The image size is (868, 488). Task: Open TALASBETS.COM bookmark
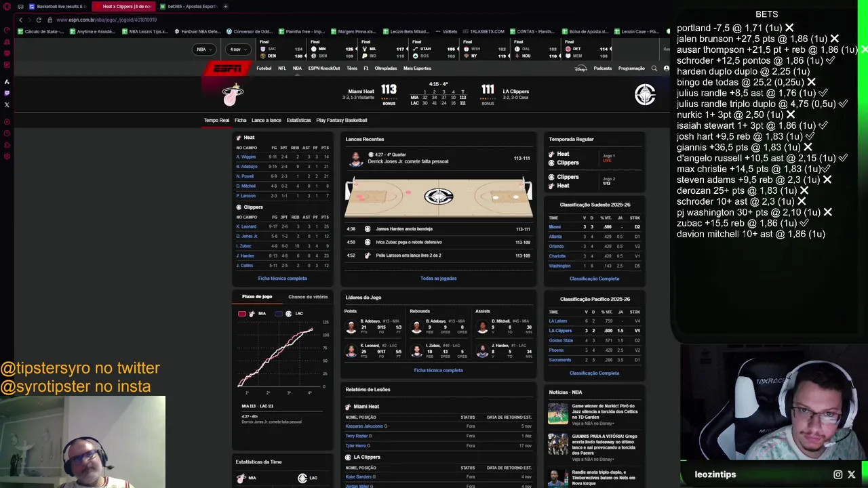[x=484, y=31]
